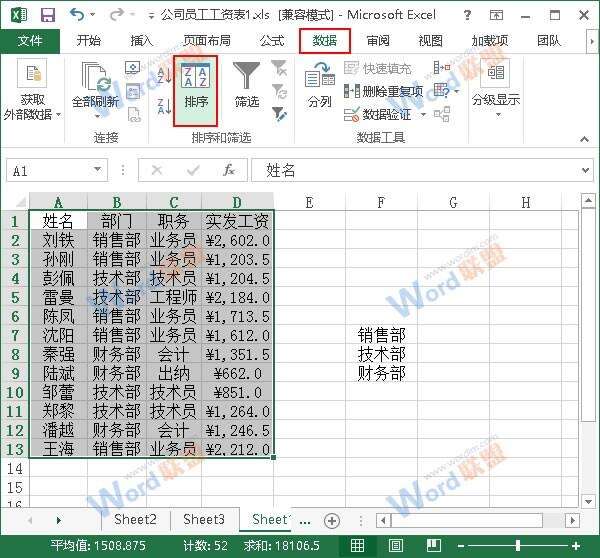Click the vertical scrollbar down arrow

[x=588, y=501]
